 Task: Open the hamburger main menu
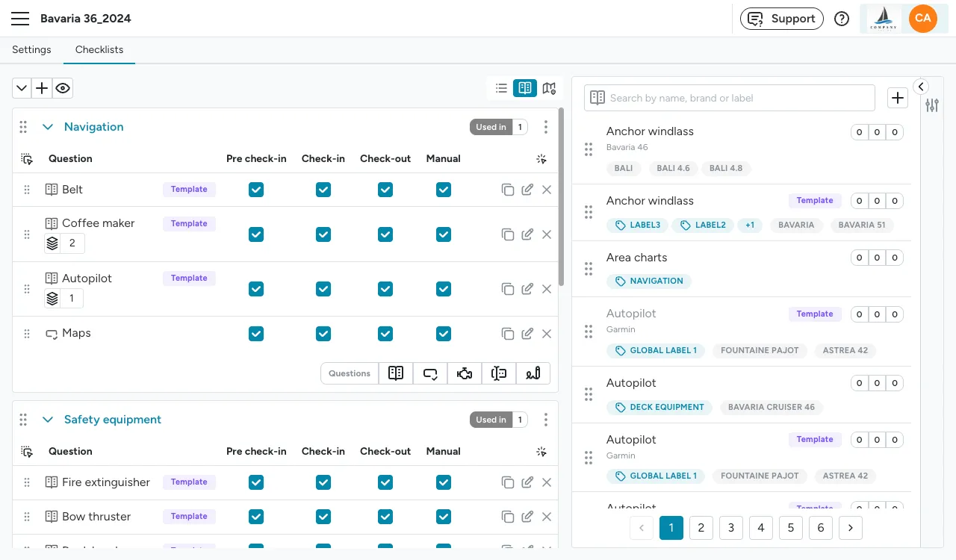pyautogui.click(x=20, y=19)
